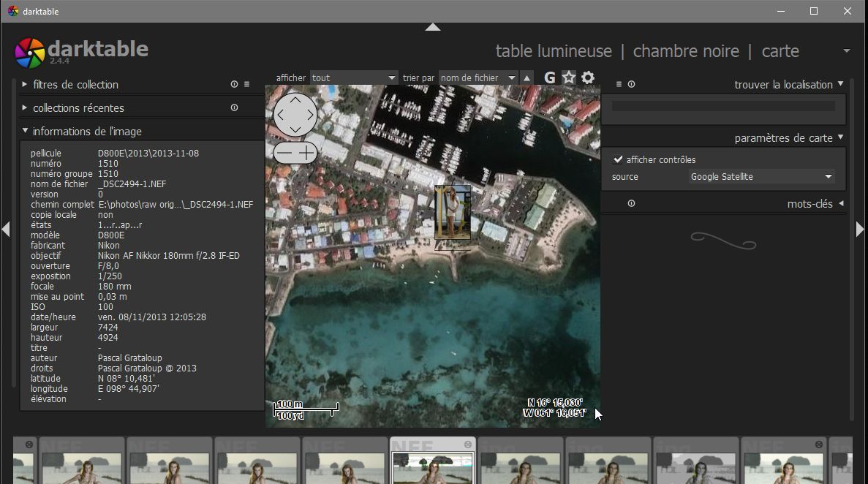Reverse sort order with the triangle button
The height and width of the screenshot is (484, 868).
click(x=527, y=78)
